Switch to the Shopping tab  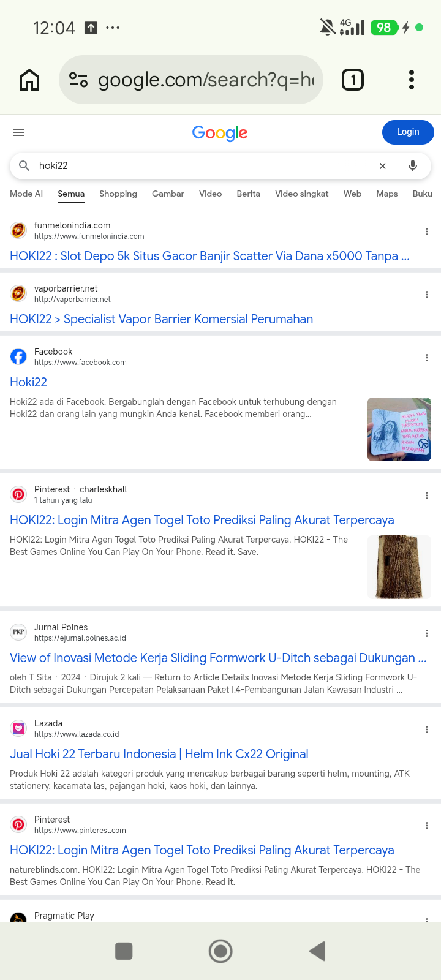[x=118, y=194]
